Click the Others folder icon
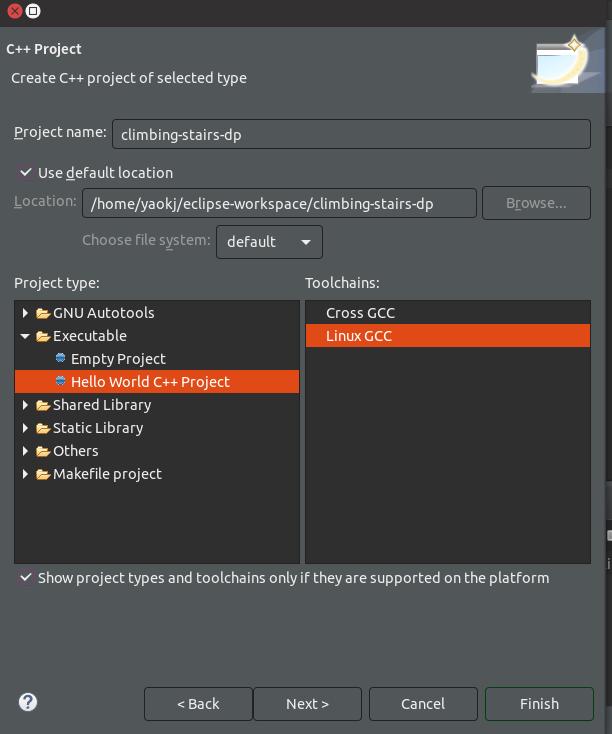 tap(43, 451)
